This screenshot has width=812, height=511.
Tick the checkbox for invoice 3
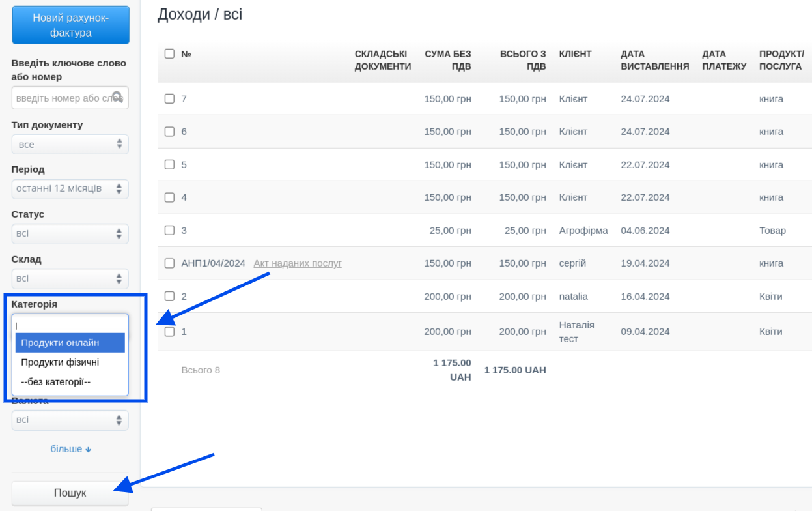pos(169,230)
